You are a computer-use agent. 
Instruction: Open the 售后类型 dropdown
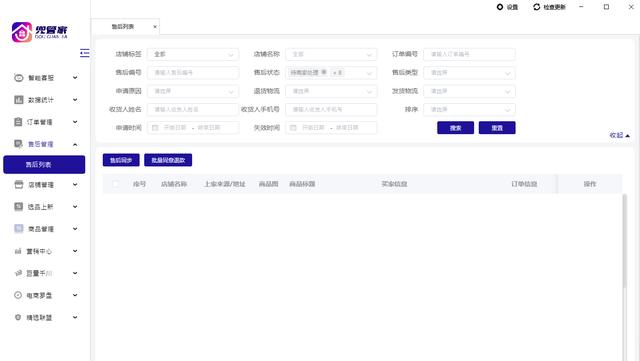click(x=469, y=73)
